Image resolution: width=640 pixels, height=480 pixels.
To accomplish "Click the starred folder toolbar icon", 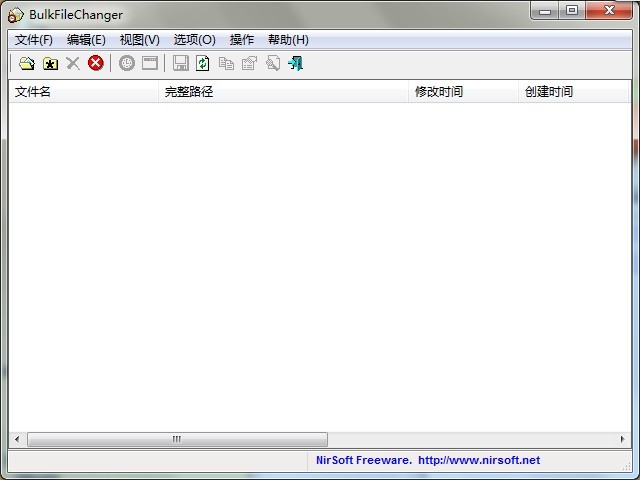I will 50,63.
